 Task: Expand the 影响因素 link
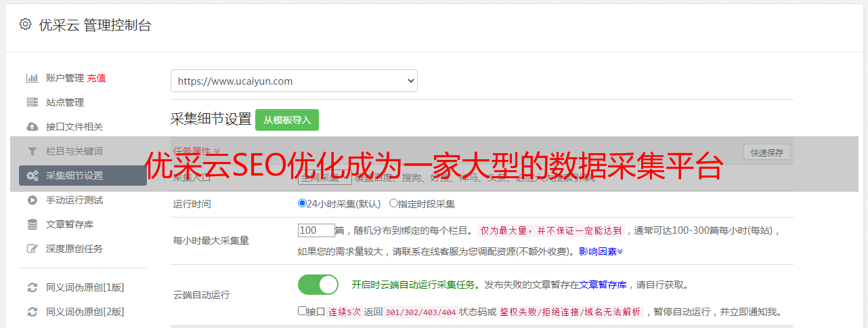601,251
